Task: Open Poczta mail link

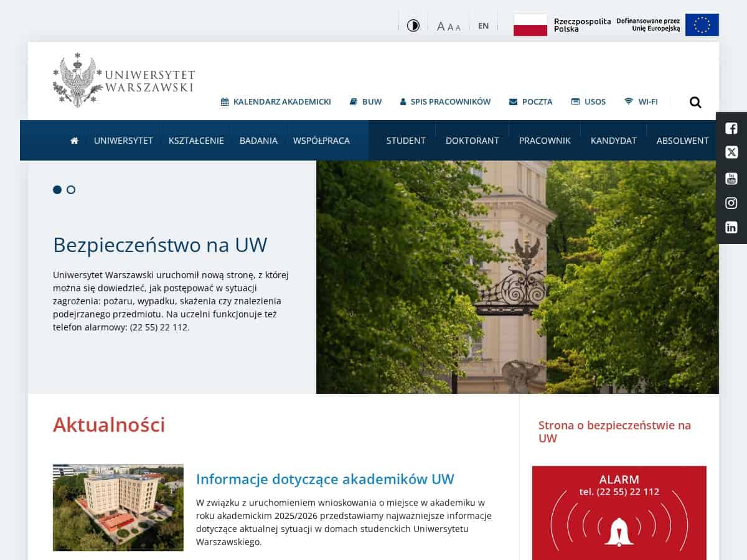Action: [x=530, y=101]
